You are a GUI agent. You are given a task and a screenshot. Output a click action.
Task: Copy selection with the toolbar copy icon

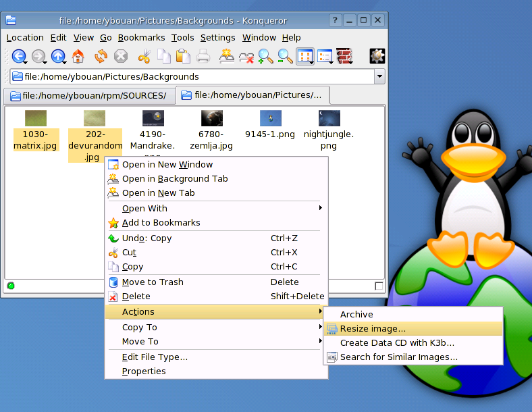tap(164, 56)
